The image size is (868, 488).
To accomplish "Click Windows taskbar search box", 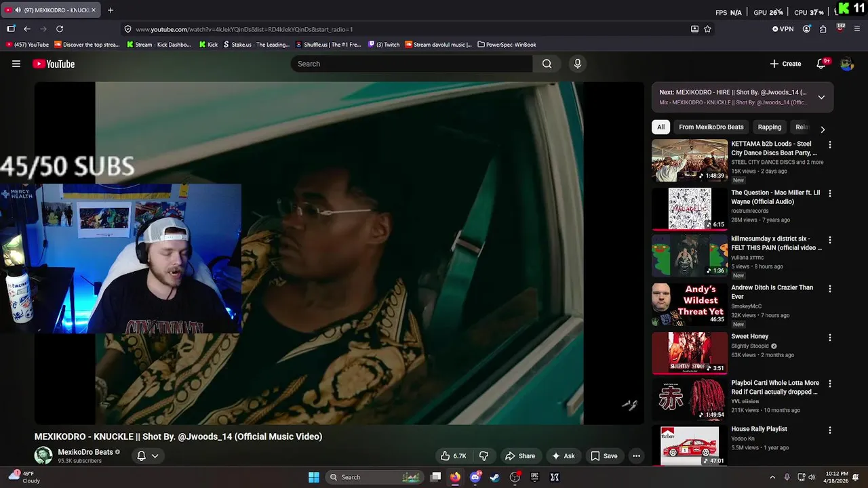I will [374, 477].
